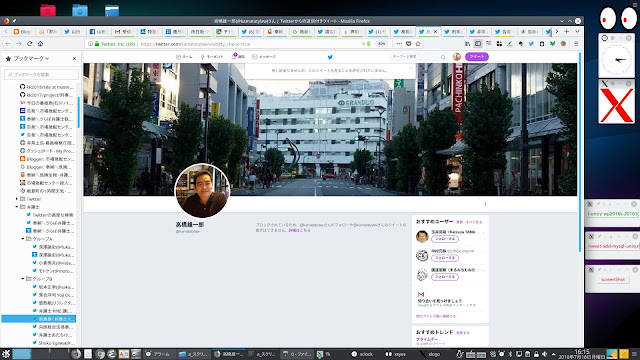Collapse the 弁護士 bookmark folder

17,207
